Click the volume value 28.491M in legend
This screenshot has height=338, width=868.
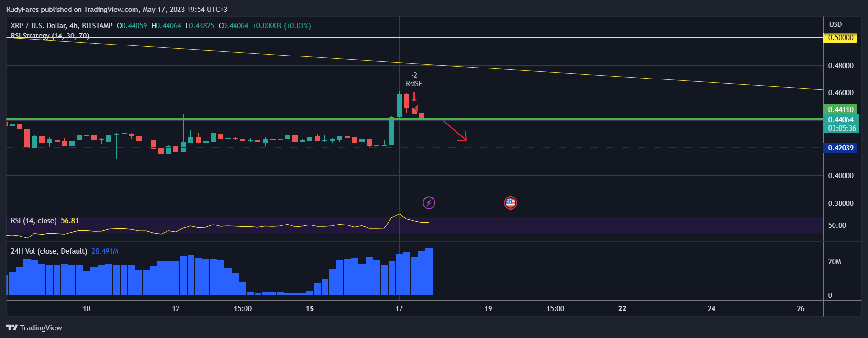coord(105,251)
